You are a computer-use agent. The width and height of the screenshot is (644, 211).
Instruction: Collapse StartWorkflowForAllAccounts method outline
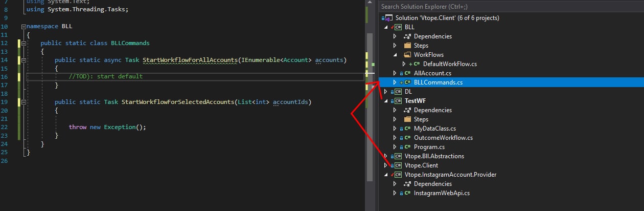[x=24, y=60]
